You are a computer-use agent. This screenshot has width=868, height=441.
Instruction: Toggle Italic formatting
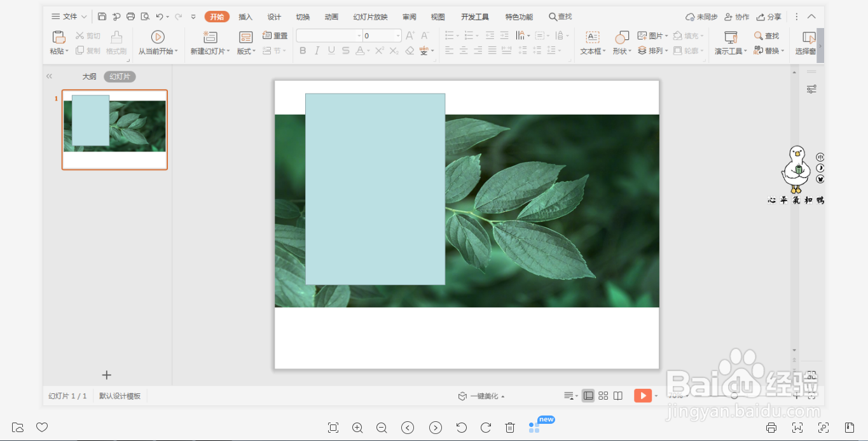[317, 50]
